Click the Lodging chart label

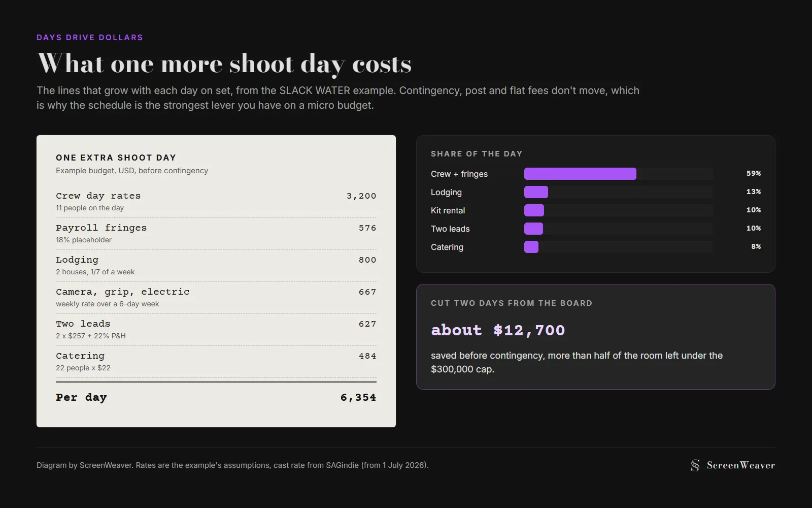point(446,192)
